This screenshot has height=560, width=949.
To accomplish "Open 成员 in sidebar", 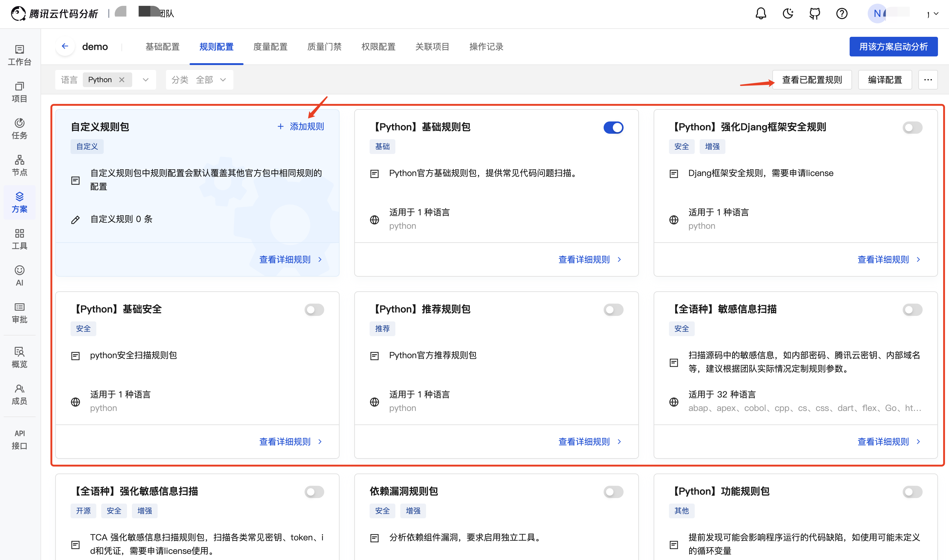I will pos(20,394).
